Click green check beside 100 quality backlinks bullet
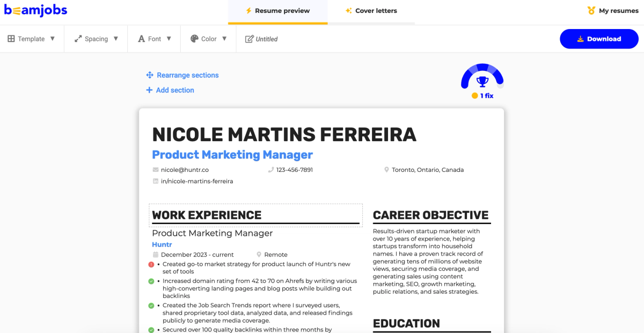This screenshot has width=644, height=333. coord(151,330)
